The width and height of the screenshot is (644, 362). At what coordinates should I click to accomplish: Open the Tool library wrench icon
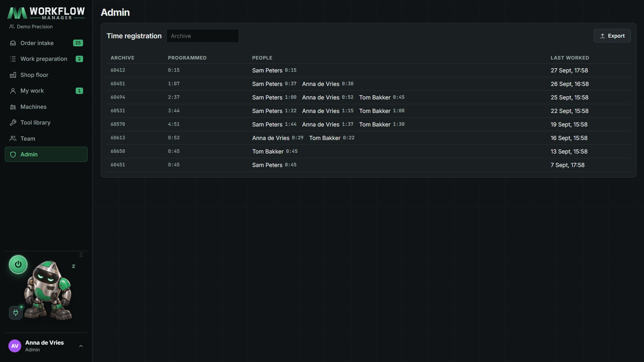point(13,123)
